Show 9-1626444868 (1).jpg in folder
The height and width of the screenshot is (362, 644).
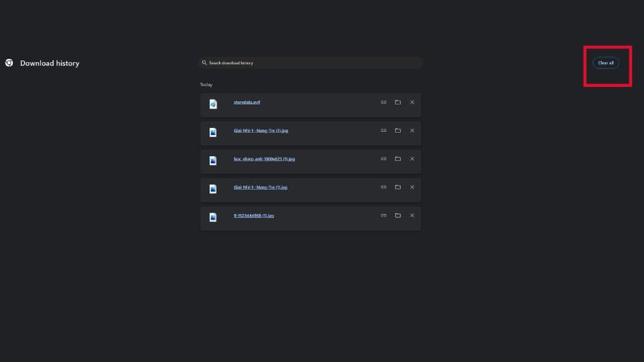[398, 216]
